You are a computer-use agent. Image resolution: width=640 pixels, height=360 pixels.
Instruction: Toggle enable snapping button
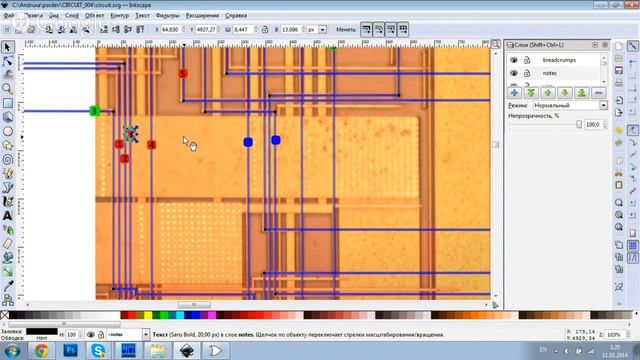click(x=633, y=46)
